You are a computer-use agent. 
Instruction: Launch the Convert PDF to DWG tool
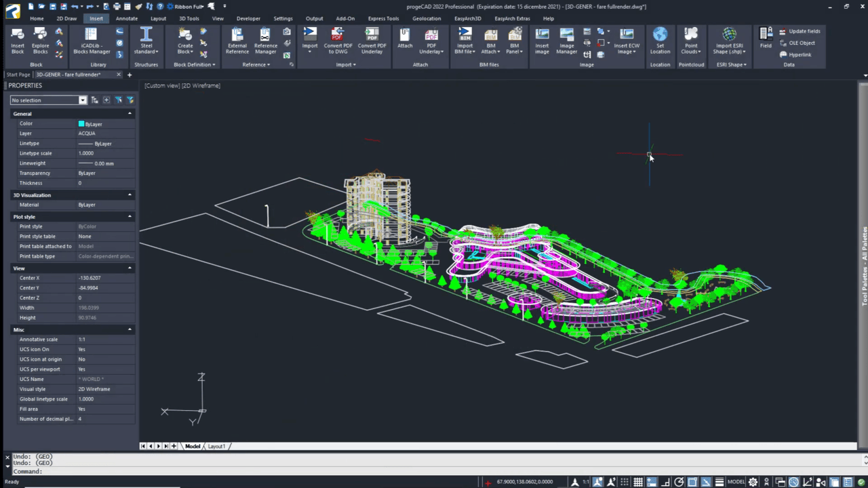tap(338, 41)
